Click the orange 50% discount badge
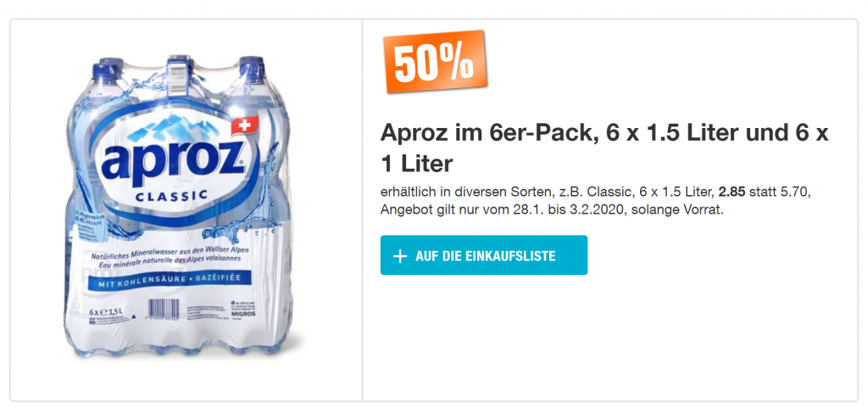The height and width of the screenshot is (413, 868). pos(437,63)
